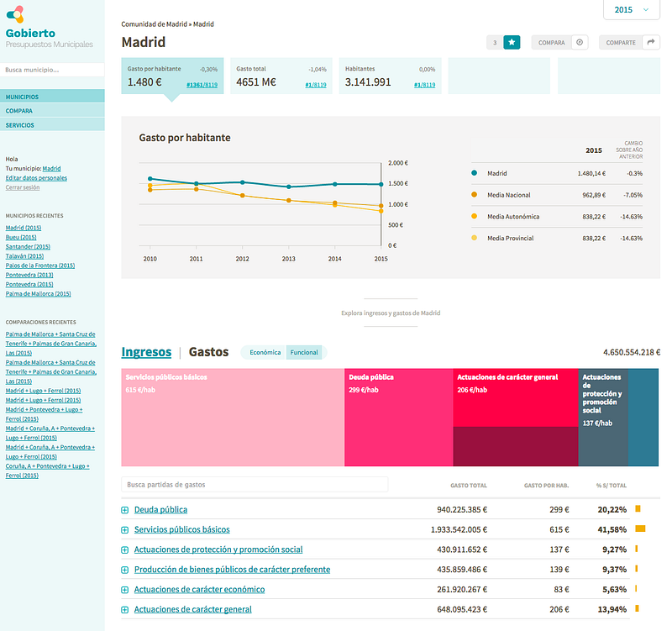Click plus icon beside Producción de bienes públicos
This screenshot has width=672, height=631.
(124, 571)
